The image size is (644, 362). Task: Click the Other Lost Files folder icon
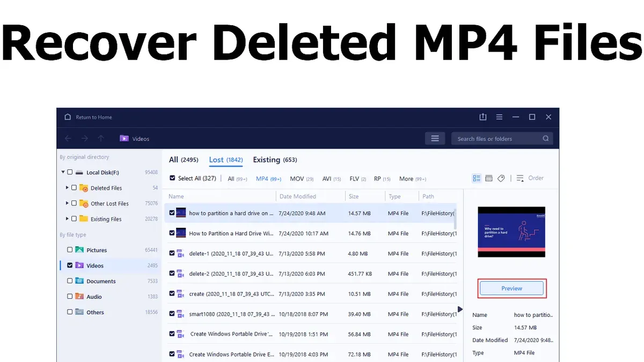(x=84, y=203)
